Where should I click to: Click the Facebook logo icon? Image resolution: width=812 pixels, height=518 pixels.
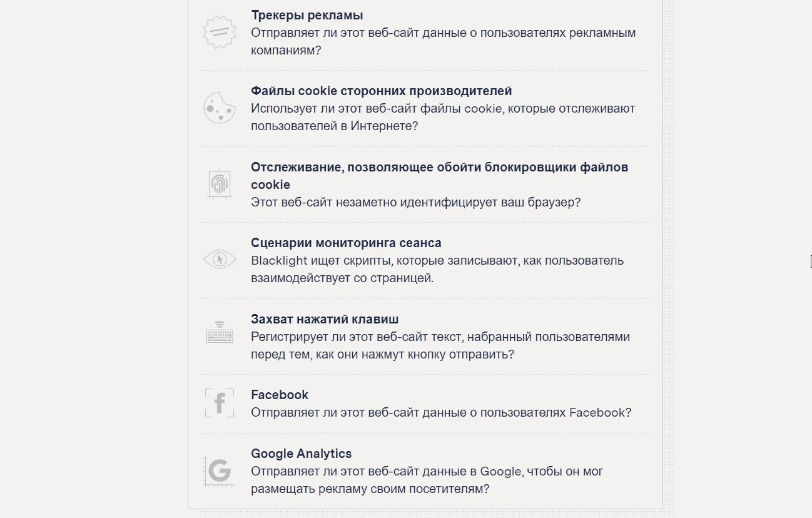pyautogui.click(x=219, y=404)
